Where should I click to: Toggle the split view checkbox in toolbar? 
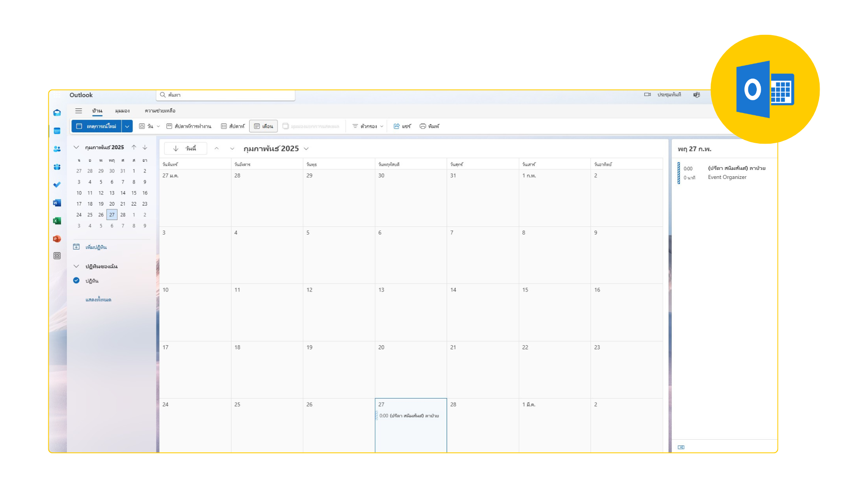click(x=286, y=126)
